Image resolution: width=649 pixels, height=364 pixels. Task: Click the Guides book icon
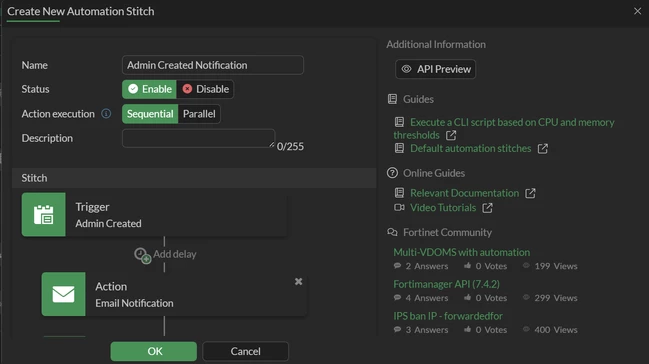(392, 99)
